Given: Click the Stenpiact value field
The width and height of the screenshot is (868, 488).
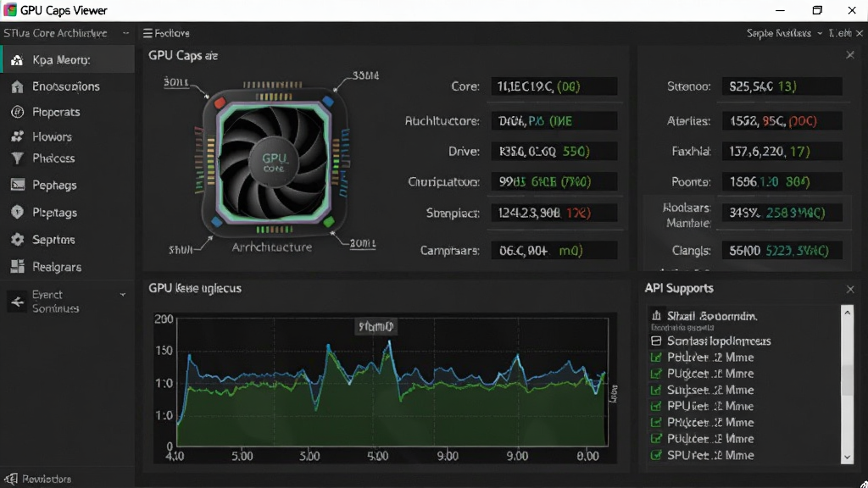Looking at the screenshot, I should coord(554,213).
